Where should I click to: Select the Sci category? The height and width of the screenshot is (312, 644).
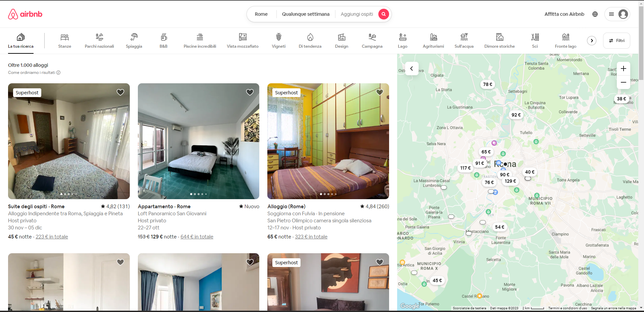[535, 41]
